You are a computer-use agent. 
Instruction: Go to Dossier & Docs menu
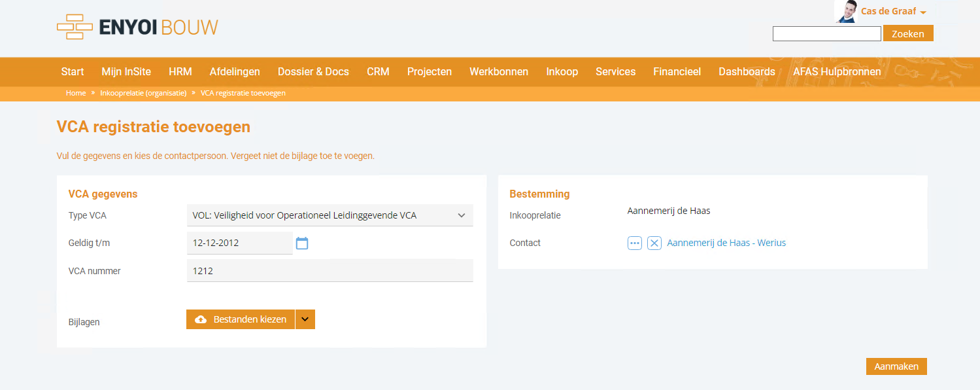point(313,71)
